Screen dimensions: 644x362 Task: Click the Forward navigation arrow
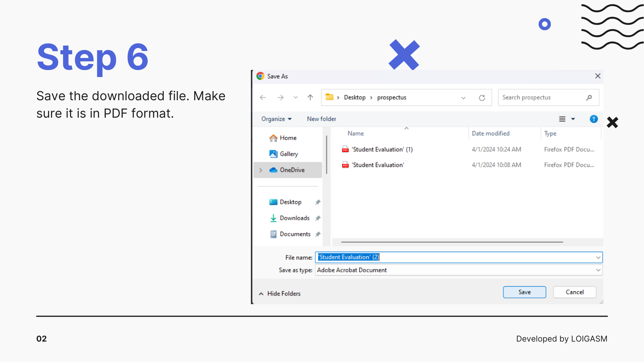coord(280,98)
